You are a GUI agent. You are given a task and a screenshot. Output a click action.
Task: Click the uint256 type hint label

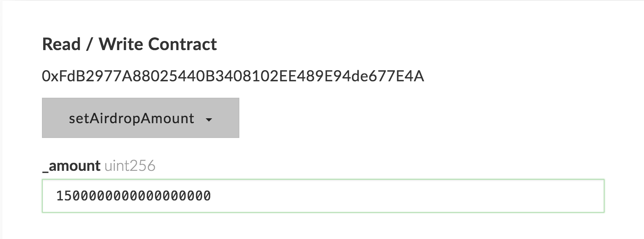coord(130,166)
